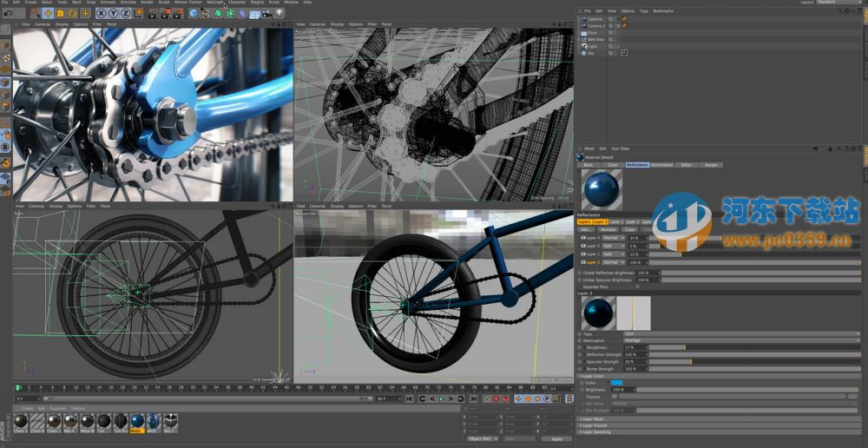Toggle the X axis lock

point(102,13)
